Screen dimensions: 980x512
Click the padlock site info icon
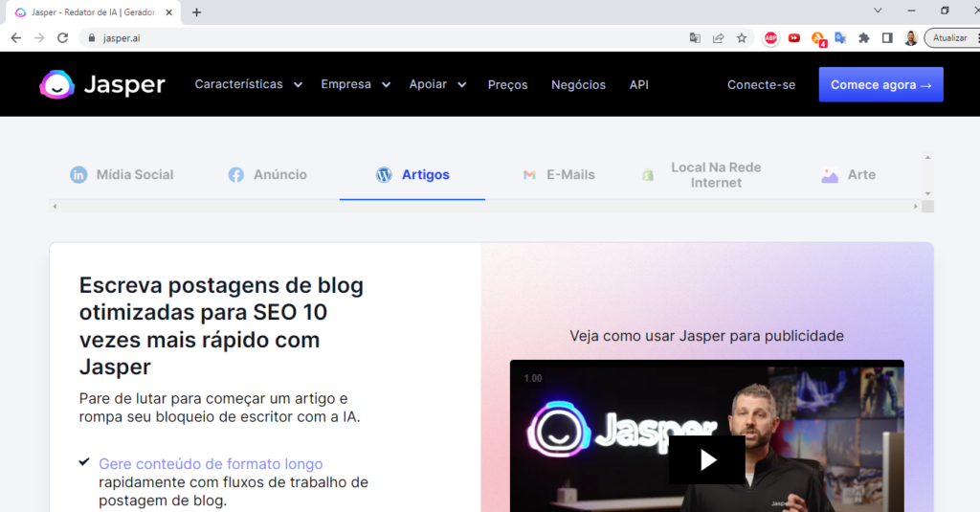tap(92, 38)
